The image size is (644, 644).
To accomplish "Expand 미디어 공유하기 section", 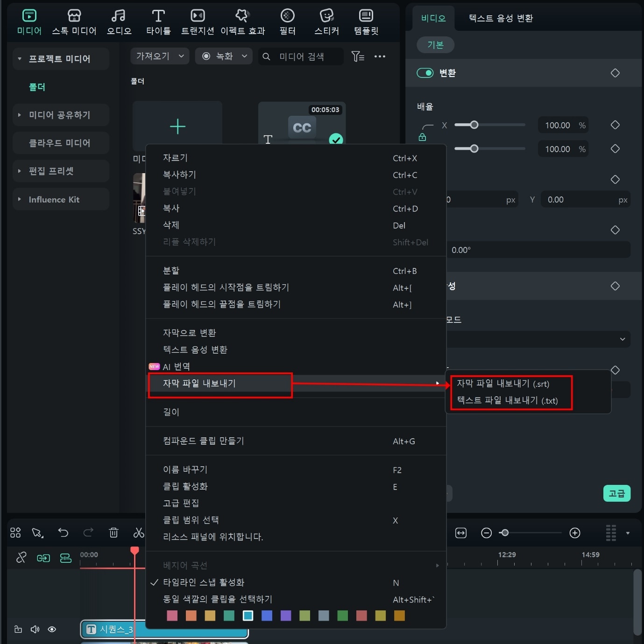I will click(19, 115).
